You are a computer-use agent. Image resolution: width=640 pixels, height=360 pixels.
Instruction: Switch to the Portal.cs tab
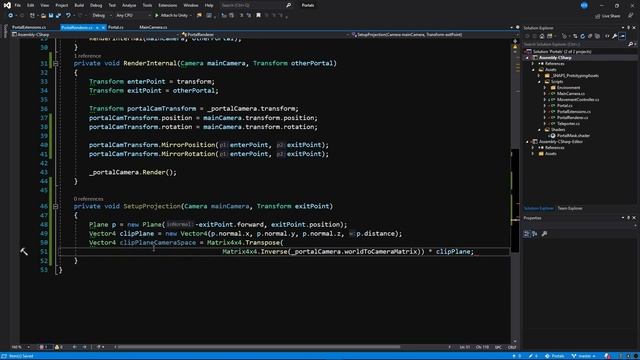click(116, 27)
